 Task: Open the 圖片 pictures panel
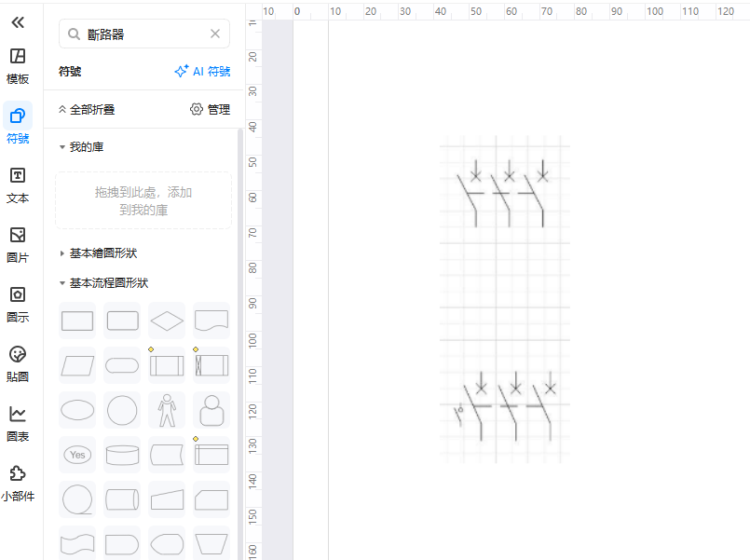pyautogui.click(x=18, y=244)
